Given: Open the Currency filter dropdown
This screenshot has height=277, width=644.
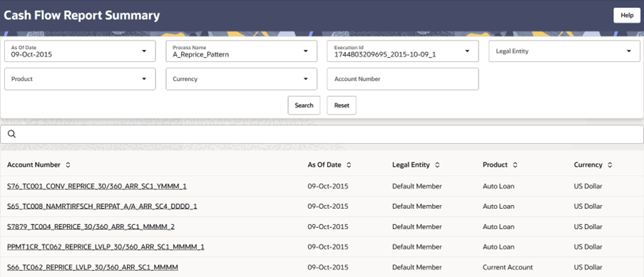Looking at the screenshot, I should tap(242, 79).
